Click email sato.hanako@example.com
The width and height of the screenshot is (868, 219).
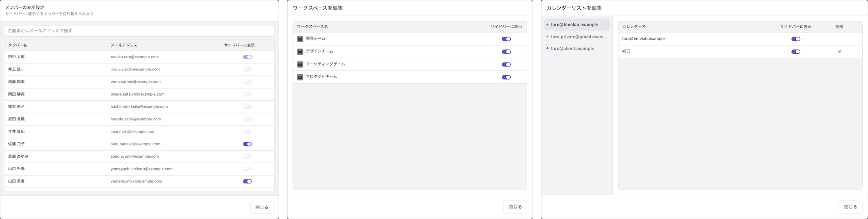coord(136,144)
